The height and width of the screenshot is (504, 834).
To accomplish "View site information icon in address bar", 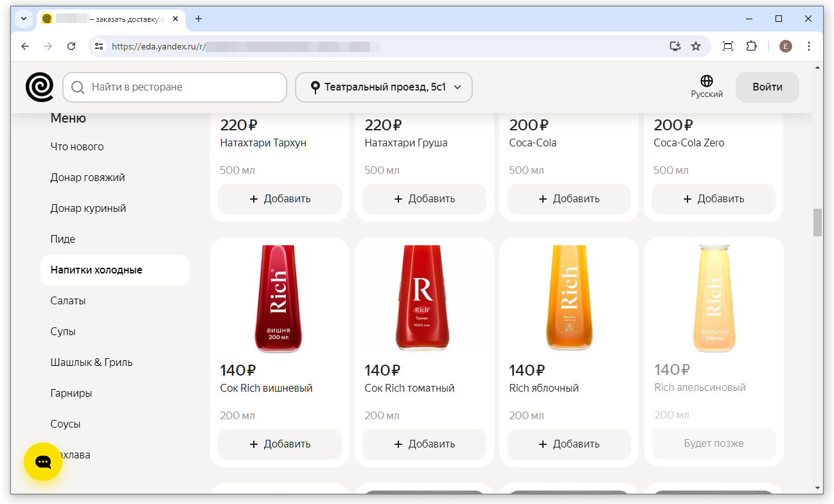I will pyautogui.click(x=99, y=46).
